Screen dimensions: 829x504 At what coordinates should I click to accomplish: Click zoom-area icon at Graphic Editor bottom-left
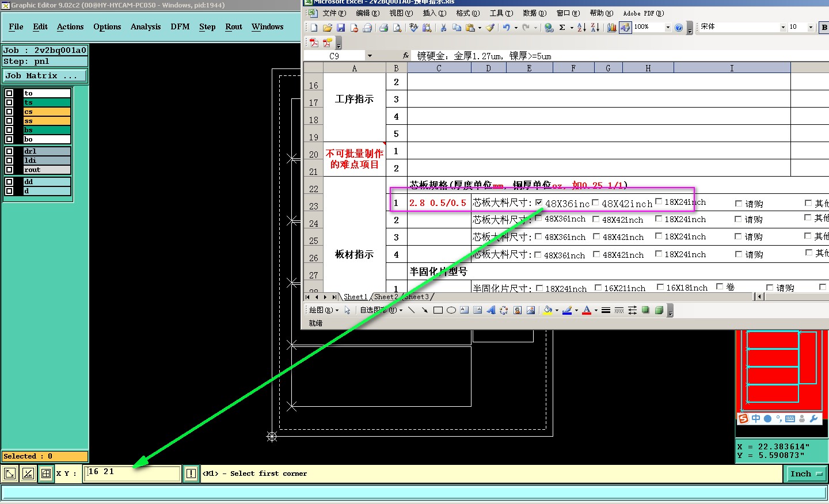coord(10,474)
